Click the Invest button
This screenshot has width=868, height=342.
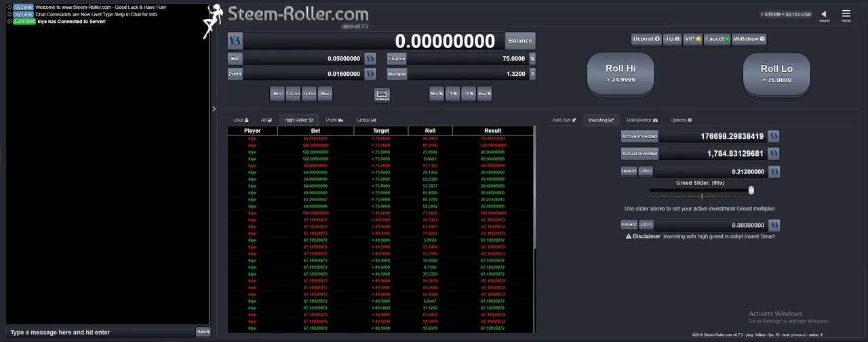pos(629,171)
